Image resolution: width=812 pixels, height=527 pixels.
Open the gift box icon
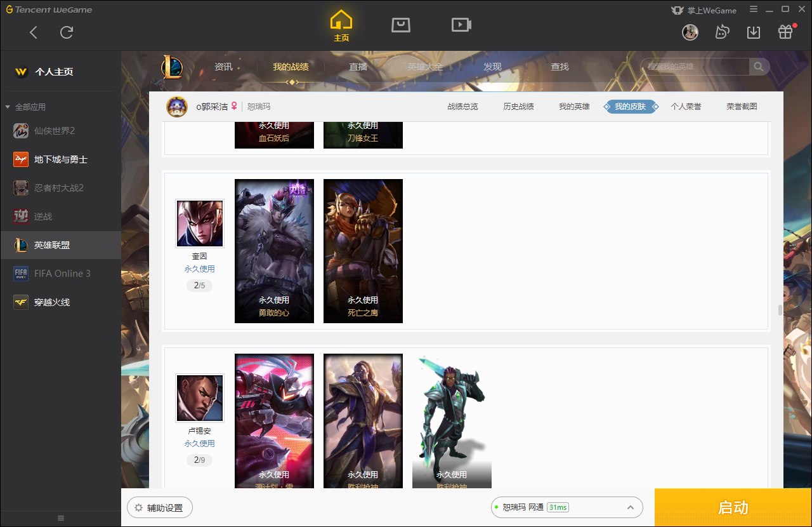click(x=785, y=32)
